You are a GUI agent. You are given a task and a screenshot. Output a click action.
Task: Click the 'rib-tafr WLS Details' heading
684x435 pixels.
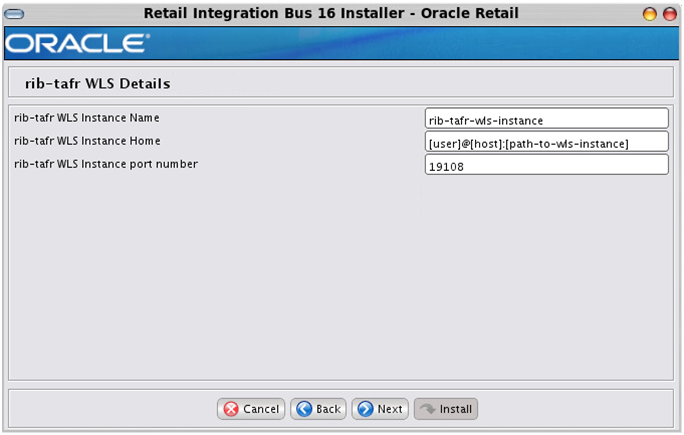98,83
